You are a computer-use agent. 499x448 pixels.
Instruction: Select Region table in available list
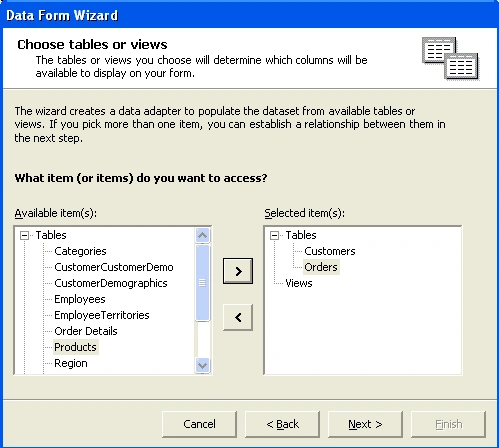(71, 363)
